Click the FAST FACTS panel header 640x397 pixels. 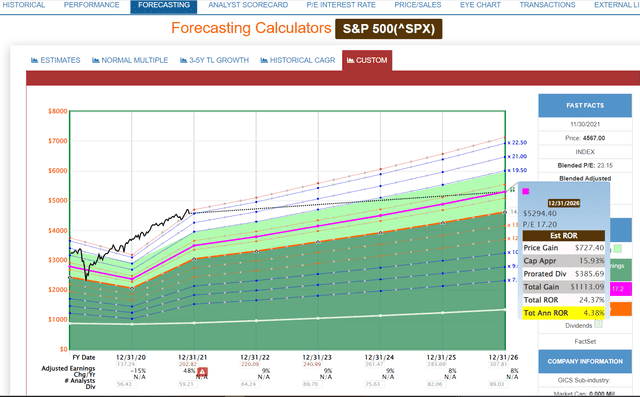coord(585,106)
